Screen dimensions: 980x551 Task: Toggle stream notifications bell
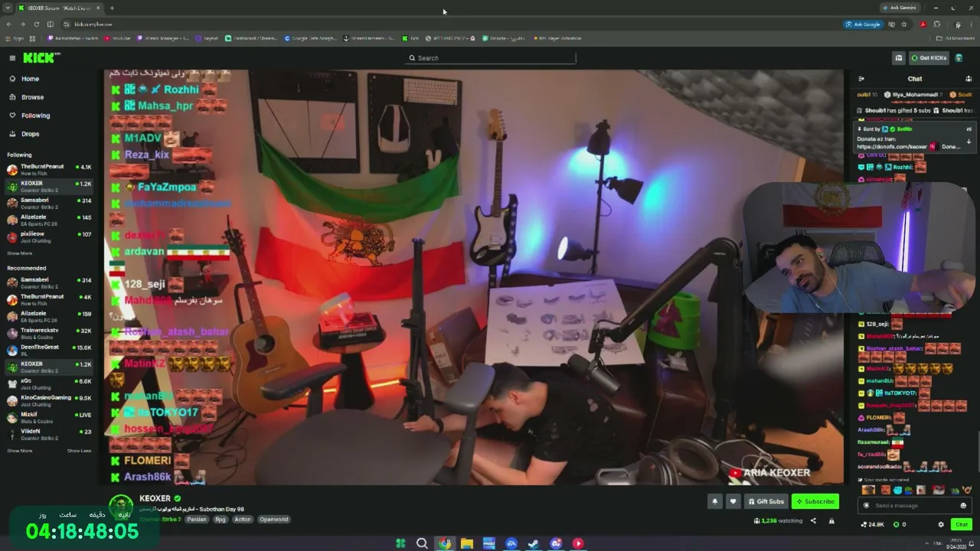pos(715,501)
